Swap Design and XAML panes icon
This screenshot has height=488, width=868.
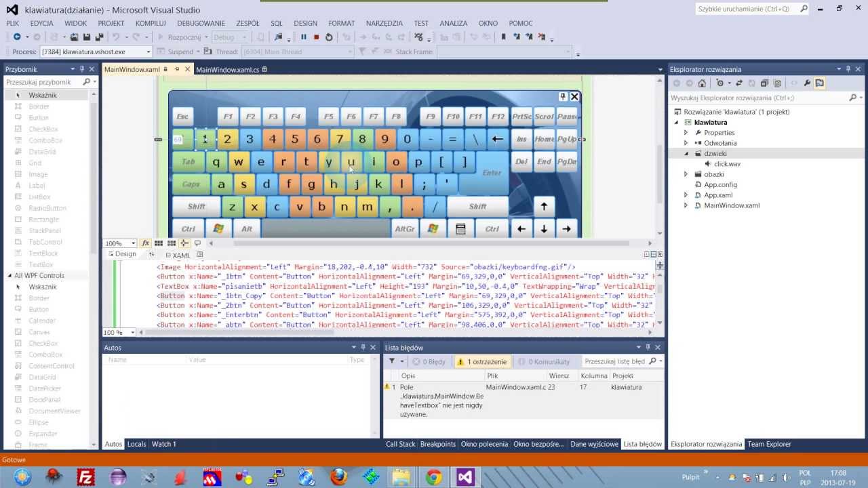pyautogui.click(x=150, y=254)
